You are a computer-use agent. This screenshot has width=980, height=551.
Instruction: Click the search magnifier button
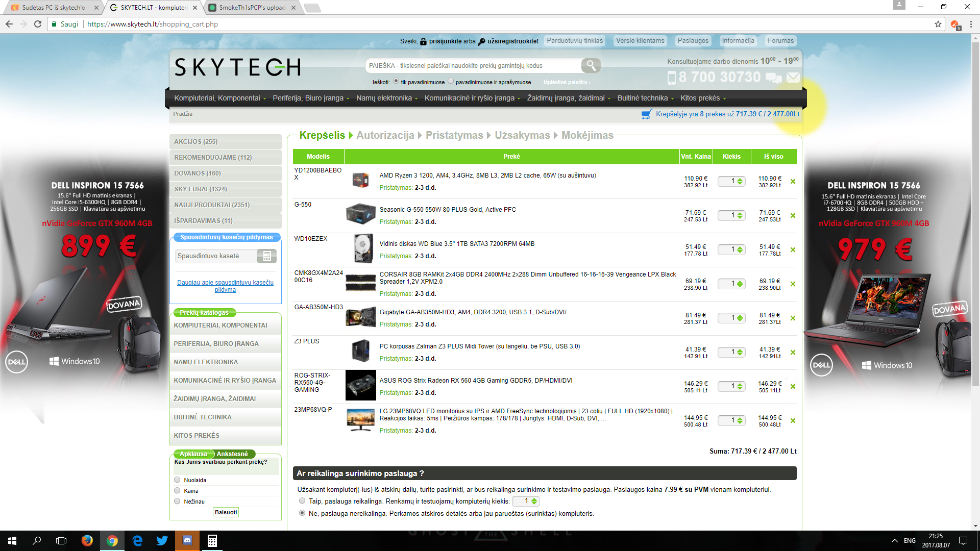[591, 65]
